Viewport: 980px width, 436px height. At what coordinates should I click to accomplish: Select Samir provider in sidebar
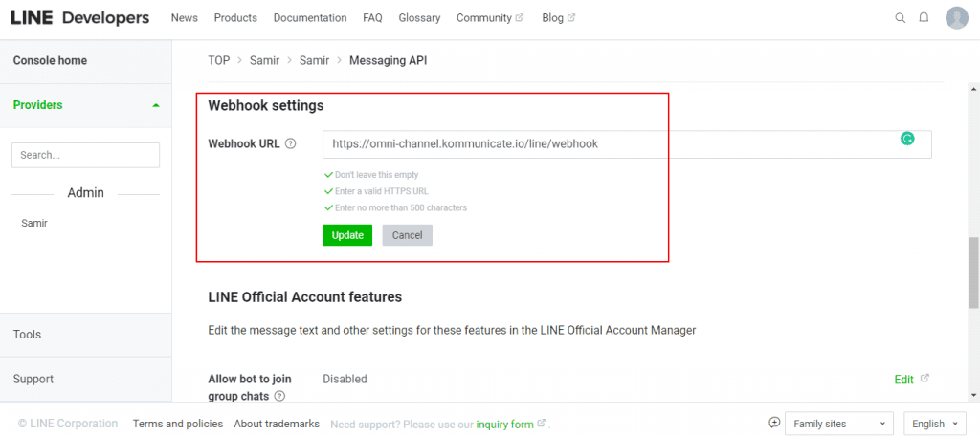click(34, 223)
